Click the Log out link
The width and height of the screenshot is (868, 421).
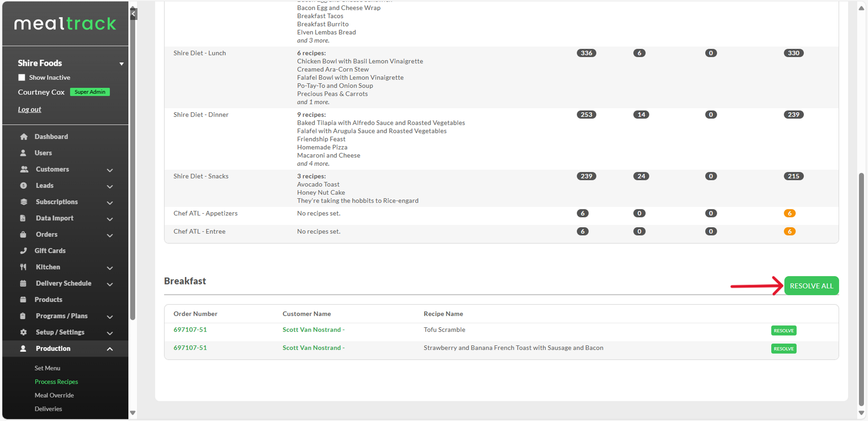pyautogui.click(x=30, y=109)
